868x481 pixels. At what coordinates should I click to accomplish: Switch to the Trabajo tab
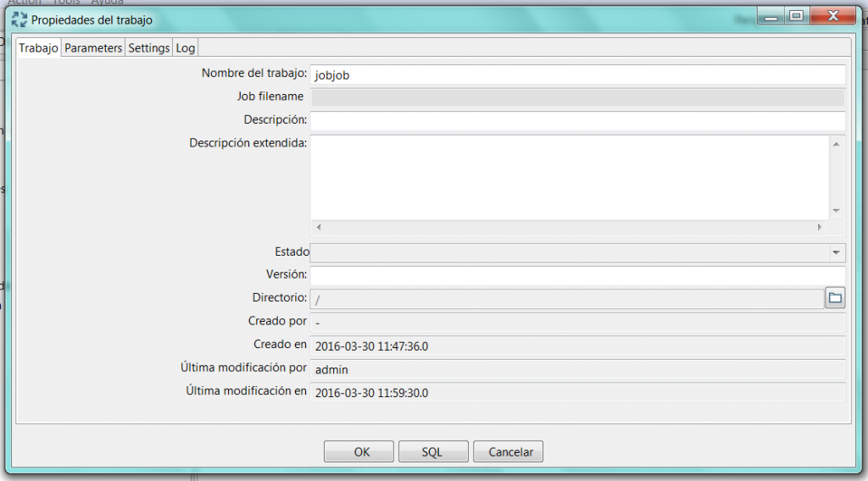tap(38, 48)
